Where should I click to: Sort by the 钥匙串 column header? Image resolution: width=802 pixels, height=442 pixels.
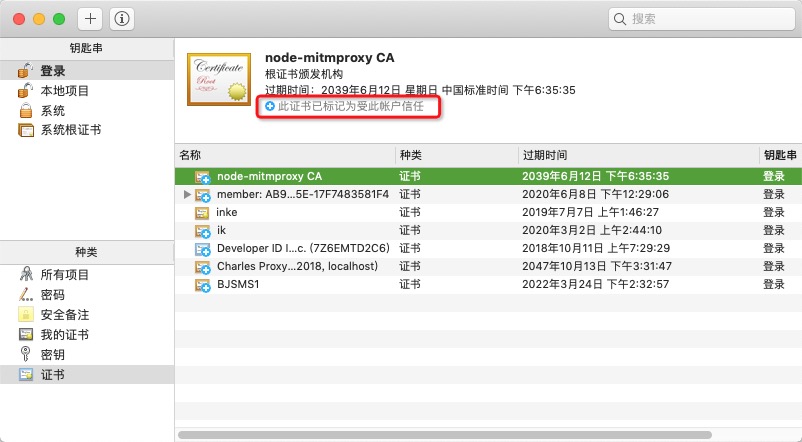[x=781, y=155]
